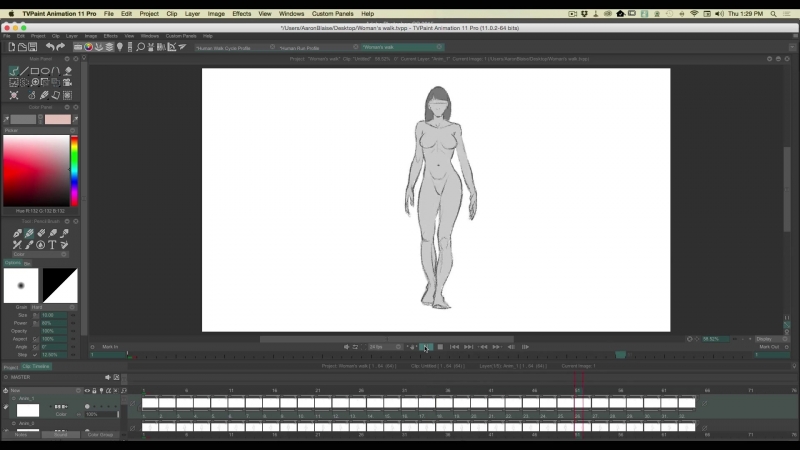800x450 pixels.
Task: Step to the previous frame
Action: [x=511, y=347]
